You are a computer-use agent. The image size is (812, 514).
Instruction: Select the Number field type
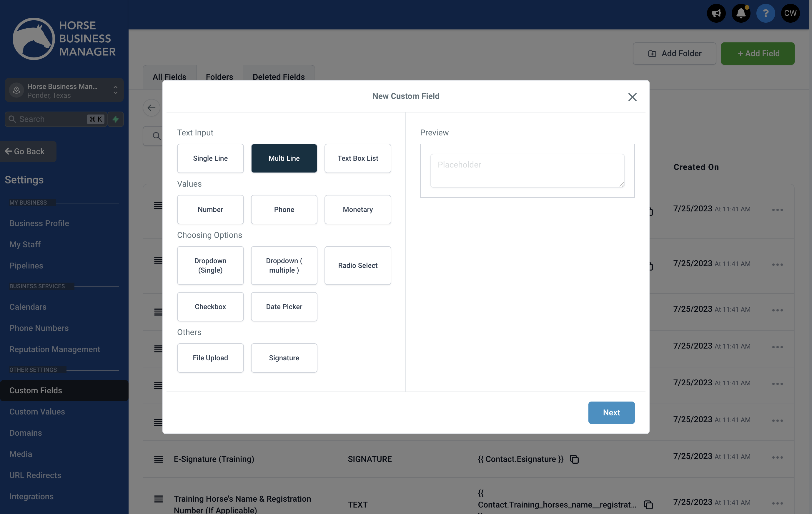(210, 210)
